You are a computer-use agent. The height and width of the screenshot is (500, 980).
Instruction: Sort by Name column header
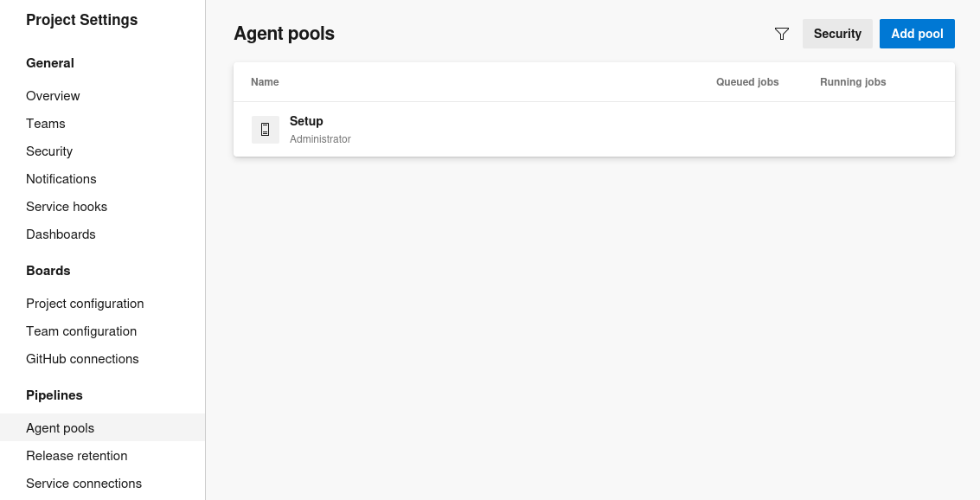coord(265,82)
